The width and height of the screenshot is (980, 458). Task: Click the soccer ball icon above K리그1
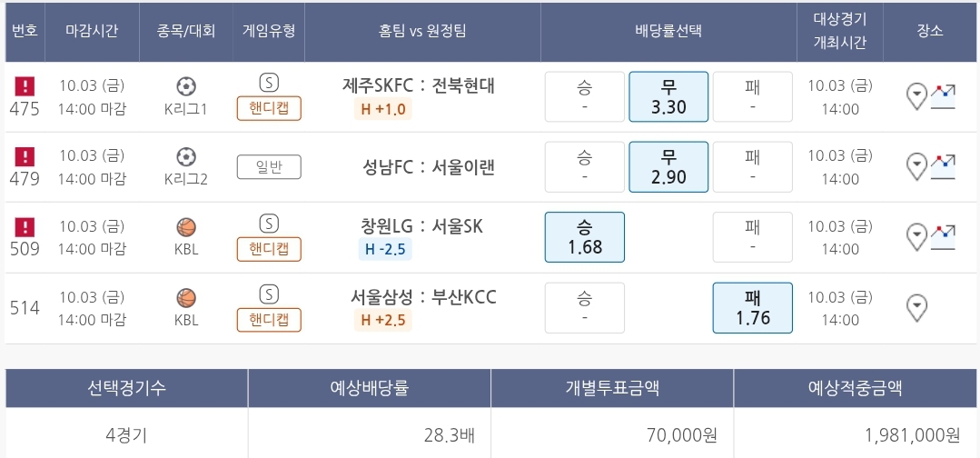186,86
